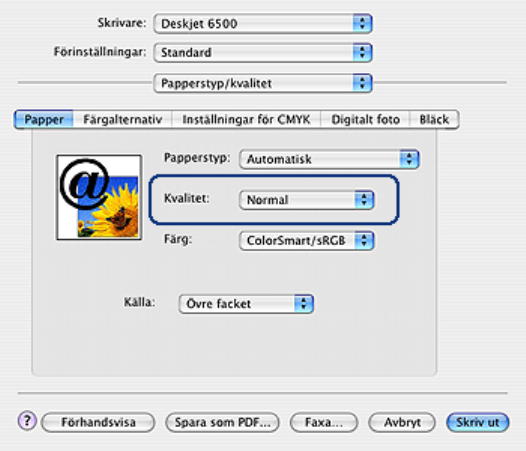Go to the Bläck tab
Viewport: 526px width, 451px height.
coord(434,119)
